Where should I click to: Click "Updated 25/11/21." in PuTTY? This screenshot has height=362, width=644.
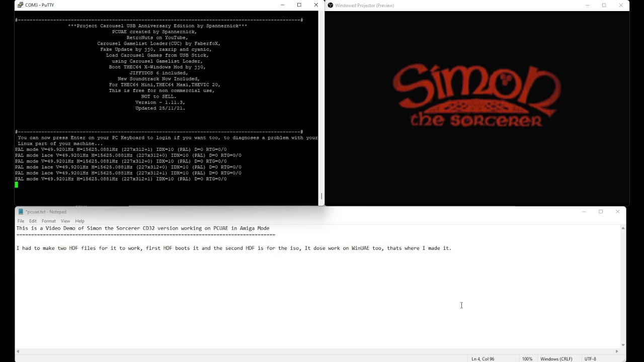(160, 108)
